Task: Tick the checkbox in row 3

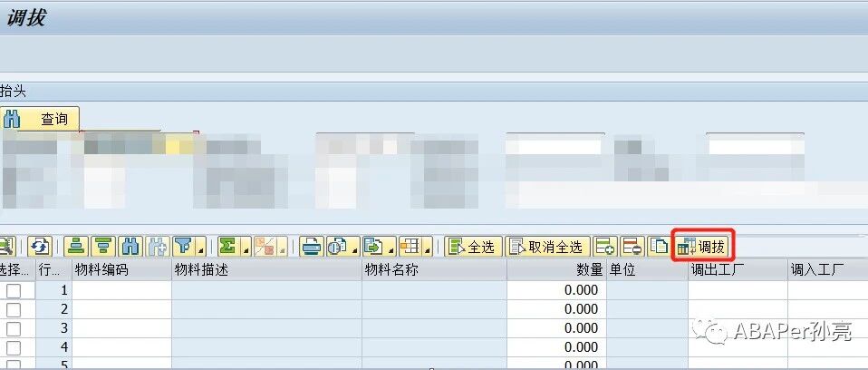Action: tap(14, 329)
